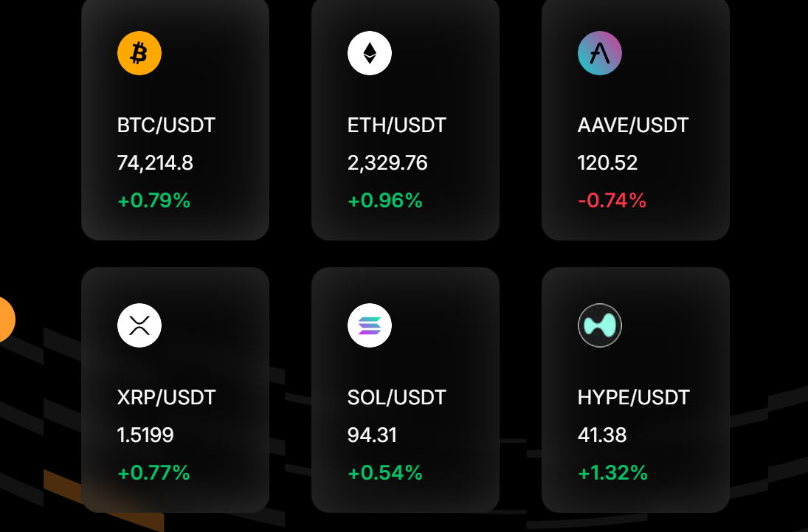The width and height of the screenshot is (808, 532).
Task: Click the -0.74% AAVE change label
Action: tap(610, 200)
